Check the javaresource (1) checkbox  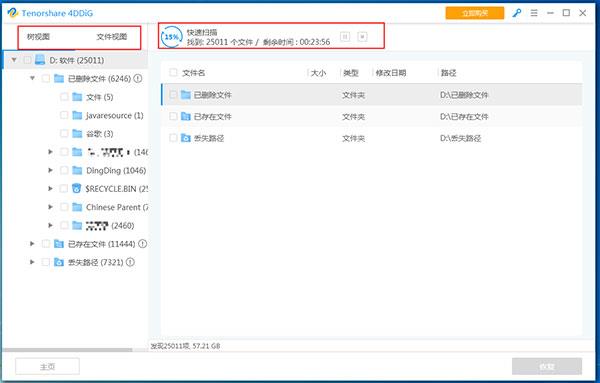point(64,115)
